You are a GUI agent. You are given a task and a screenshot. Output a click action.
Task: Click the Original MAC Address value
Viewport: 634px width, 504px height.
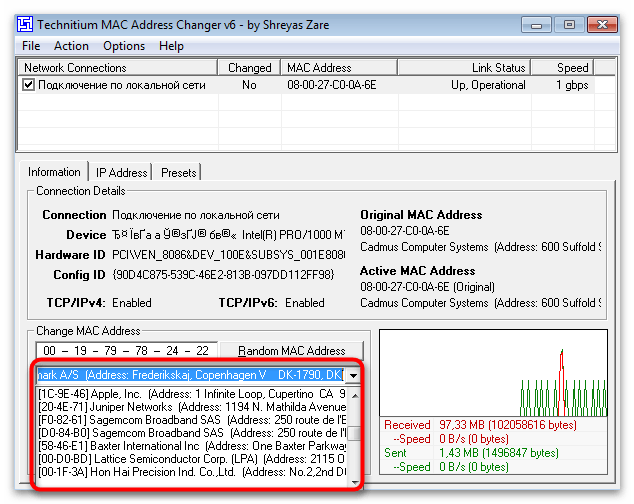pos(405,231)
